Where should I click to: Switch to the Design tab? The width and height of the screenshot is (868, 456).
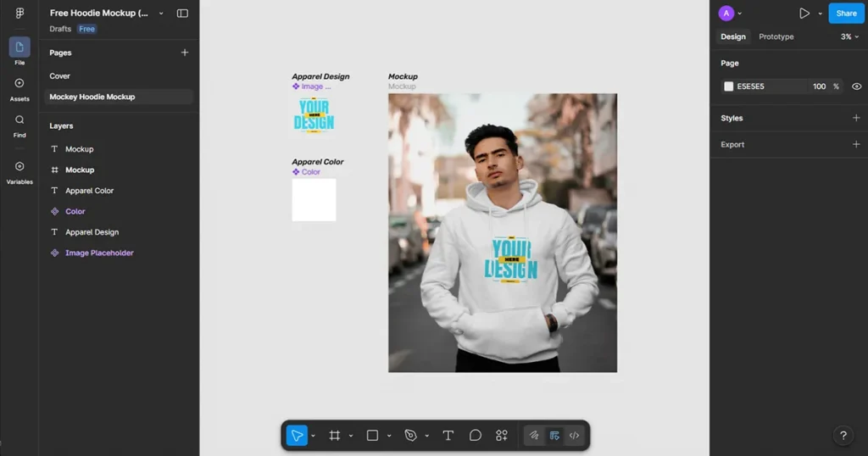click(x=733, y=36)
